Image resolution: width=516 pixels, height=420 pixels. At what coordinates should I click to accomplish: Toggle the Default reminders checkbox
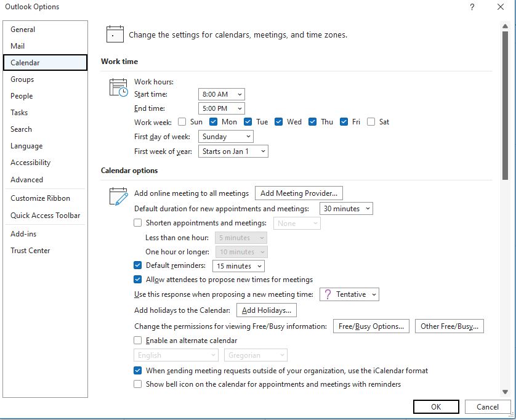point(137,265)
